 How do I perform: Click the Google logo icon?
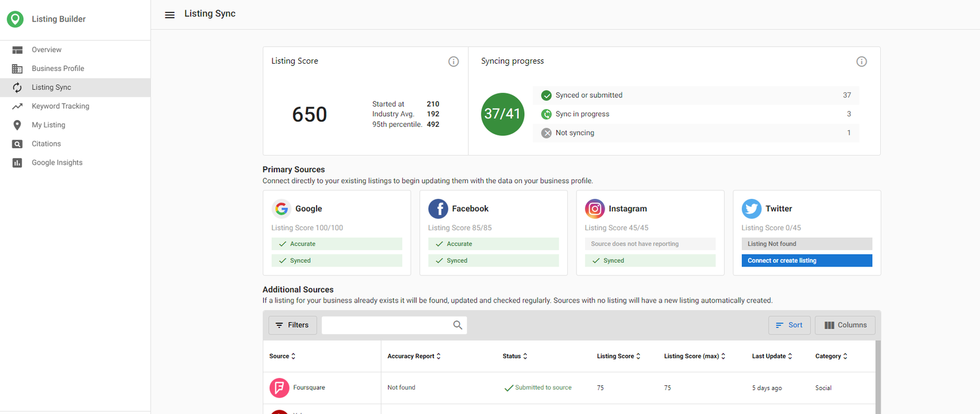281,209
